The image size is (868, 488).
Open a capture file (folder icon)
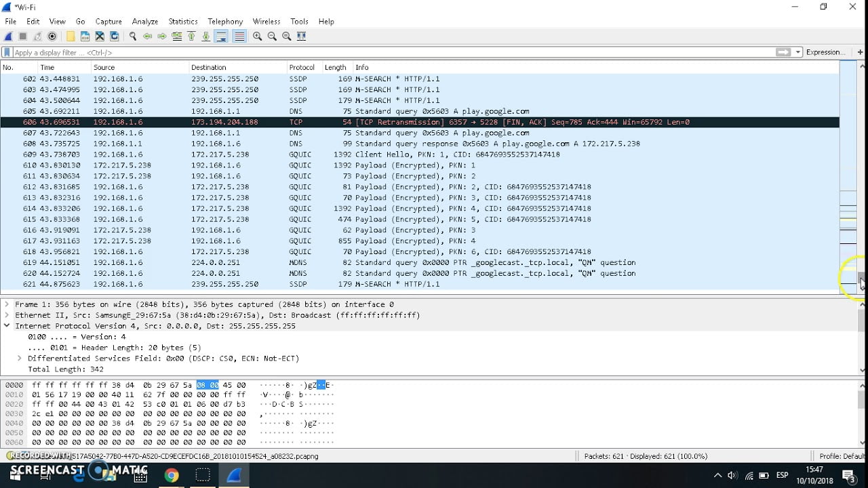point(70,37)
